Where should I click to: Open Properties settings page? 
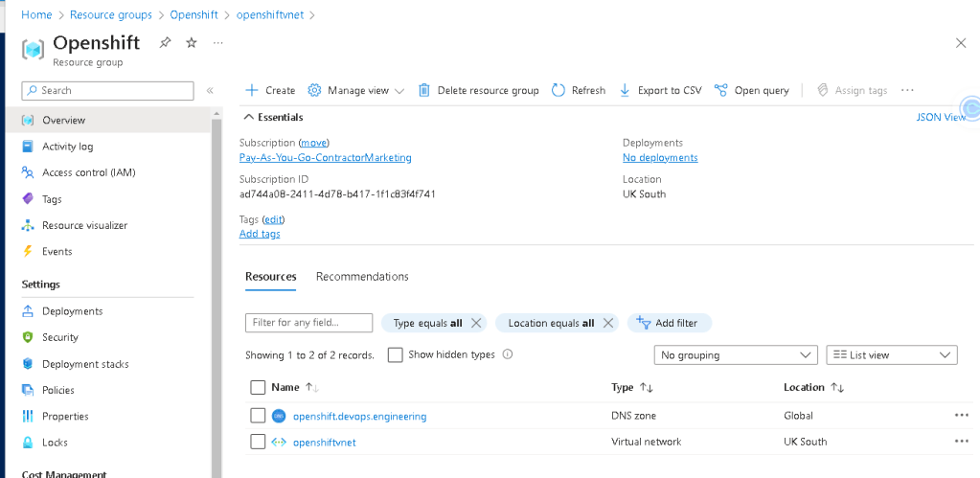(x=65, y=416)
